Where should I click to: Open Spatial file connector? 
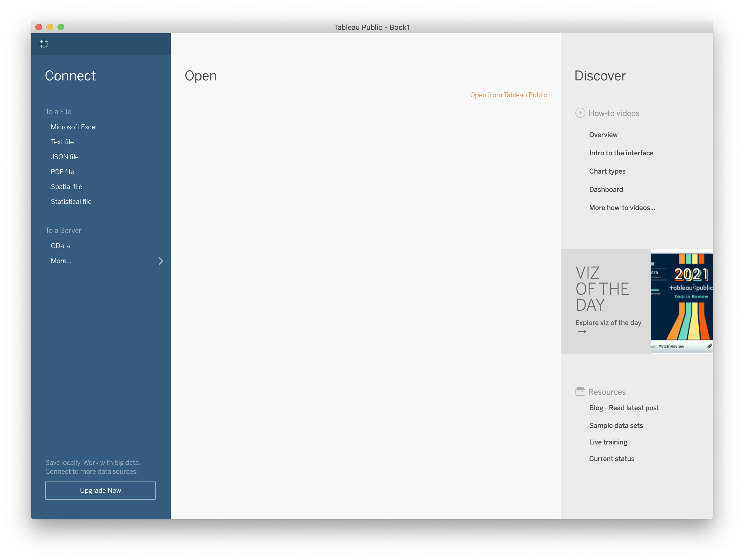(x=66, y=187)
